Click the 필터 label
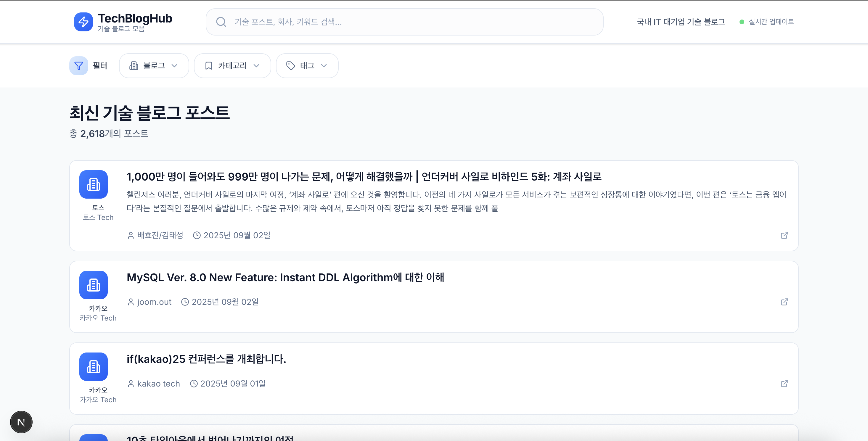Viewport: 868px width, 441px height. pos(100,66)
